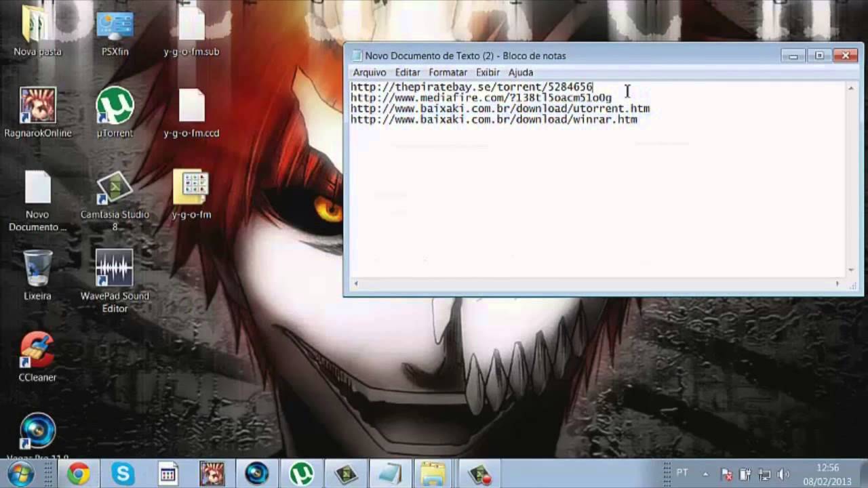Open the Vegas Pro taskbar icon

257,474
